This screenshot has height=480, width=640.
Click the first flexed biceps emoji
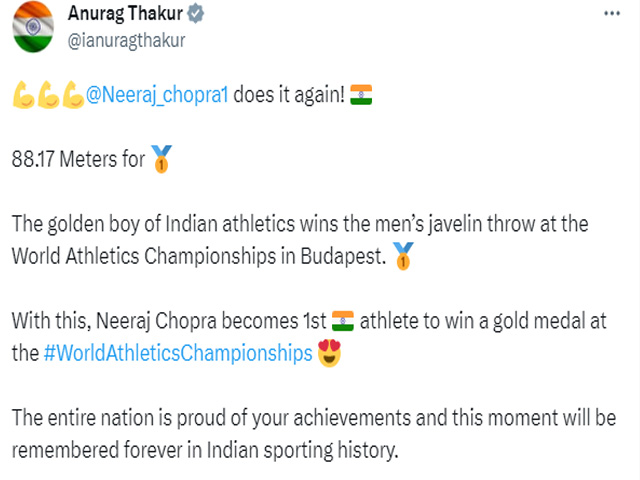24,95
